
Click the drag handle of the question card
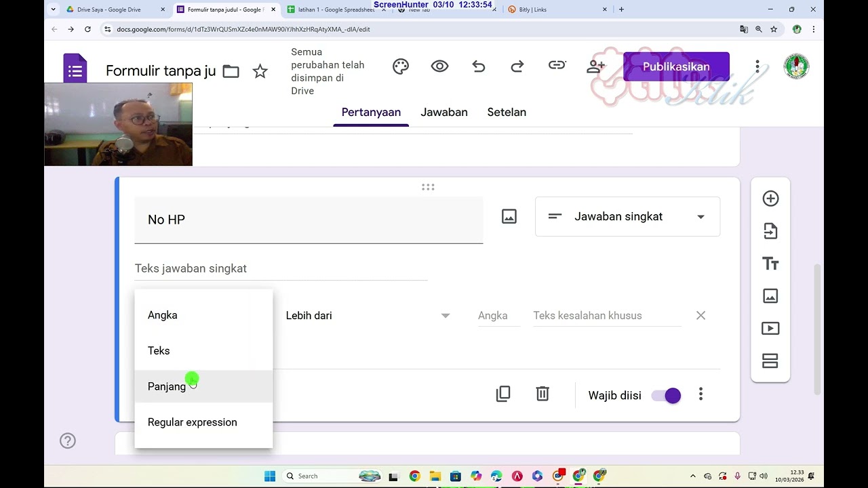(428, 187)
